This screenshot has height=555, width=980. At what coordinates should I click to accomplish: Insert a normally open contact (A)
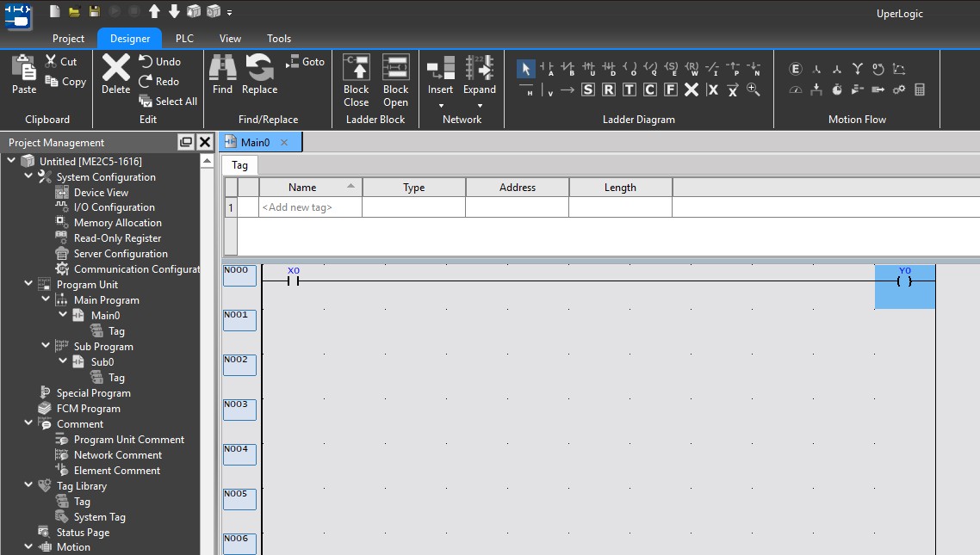[x=546, y=68]
